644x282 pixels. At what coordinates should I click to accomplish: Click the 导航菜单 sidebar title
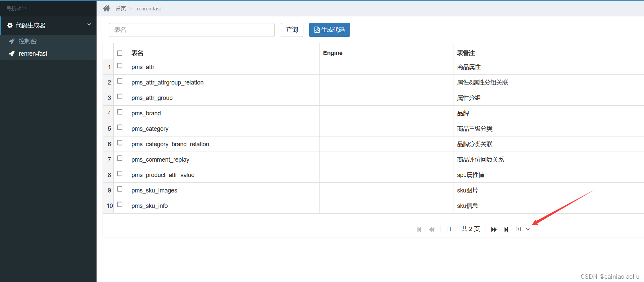pyautogui.click(x=16, y=8)
